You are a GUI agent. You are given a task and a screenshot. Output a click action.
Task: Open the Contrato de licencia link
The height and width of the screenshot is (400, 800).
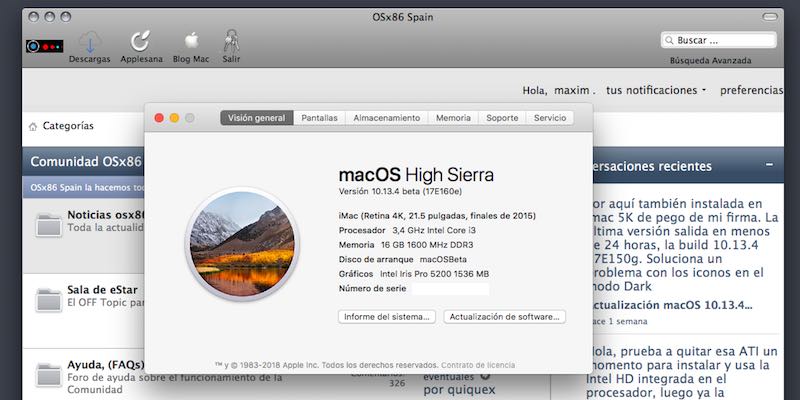point(478,365)
